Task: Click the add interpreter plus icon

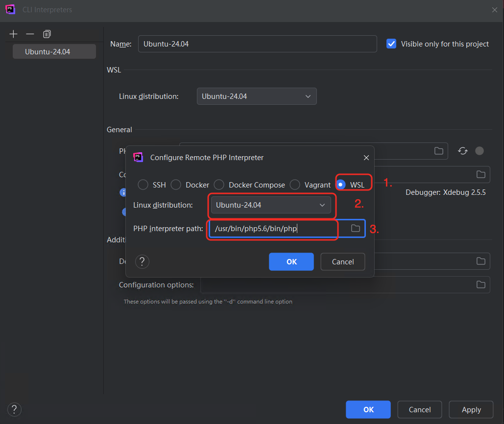Action: point(14,34)
